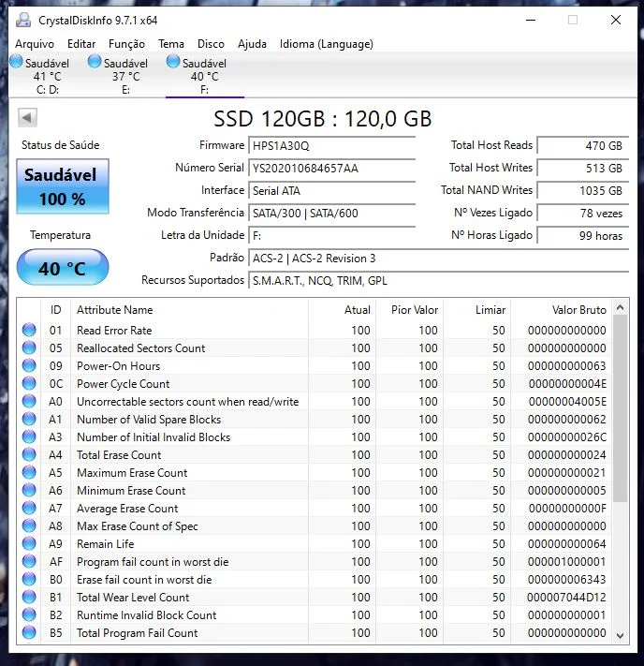The width and height of the screenshot is (644, 666).
Task: Open the Função menu
Action: point(126,44)
